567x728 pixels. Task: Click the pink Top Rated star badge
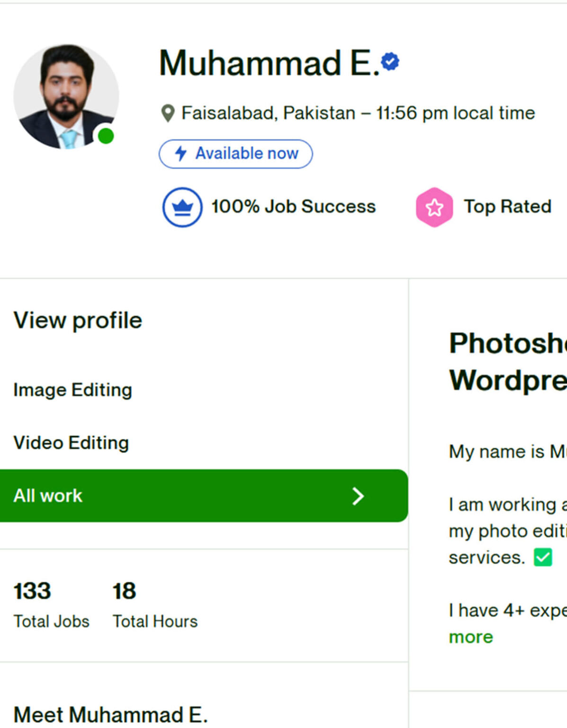434,207
